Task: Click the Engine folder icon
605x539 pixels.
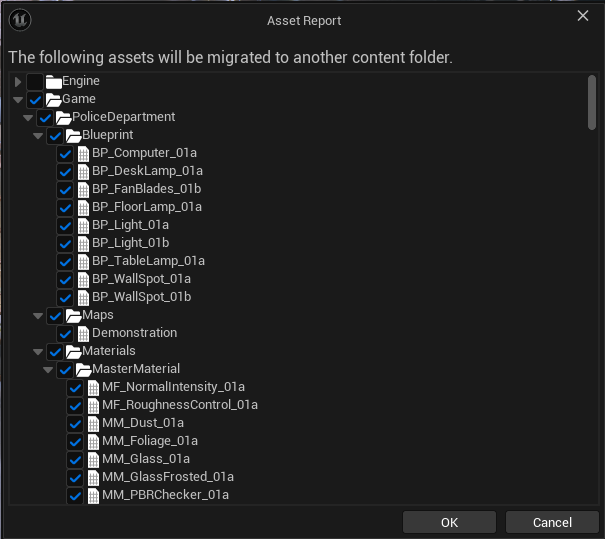Action: [x=54, y=81]
